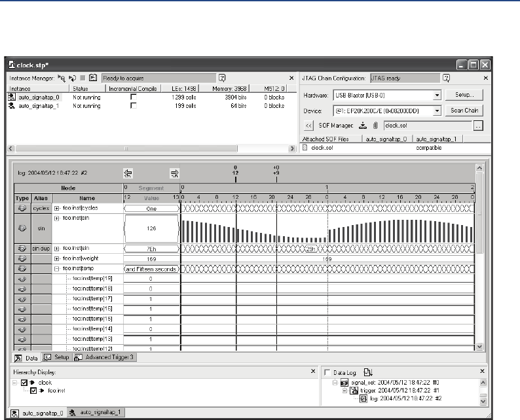Enable the Data Log checkbox

pyautogui.click(x=327, y=372)
